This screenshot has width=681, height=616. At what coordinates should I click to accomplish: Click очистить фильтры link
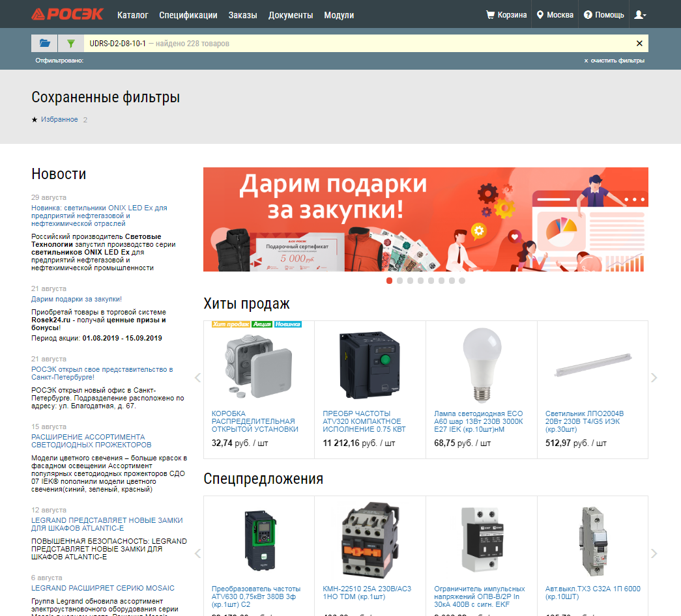614,61
